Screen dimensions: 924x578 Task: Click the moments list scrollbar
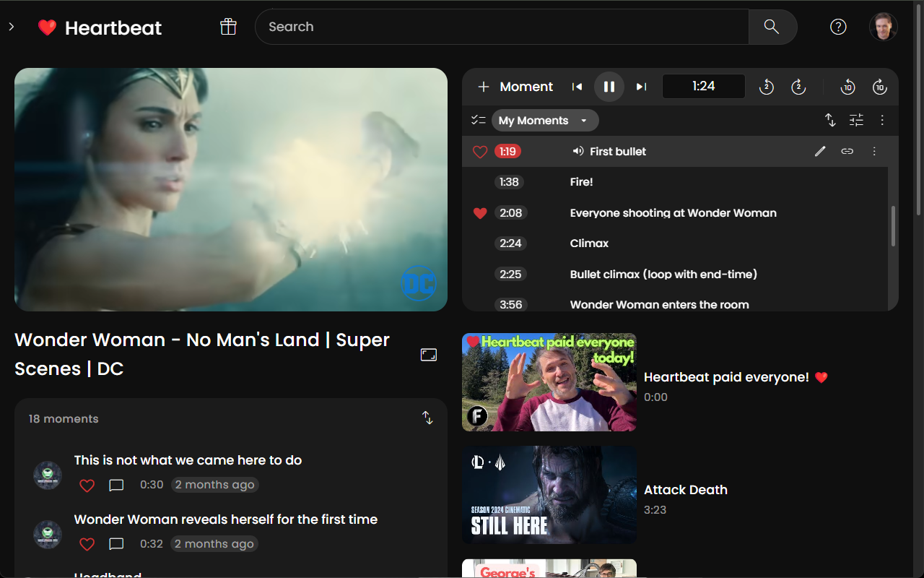[893, 226]
